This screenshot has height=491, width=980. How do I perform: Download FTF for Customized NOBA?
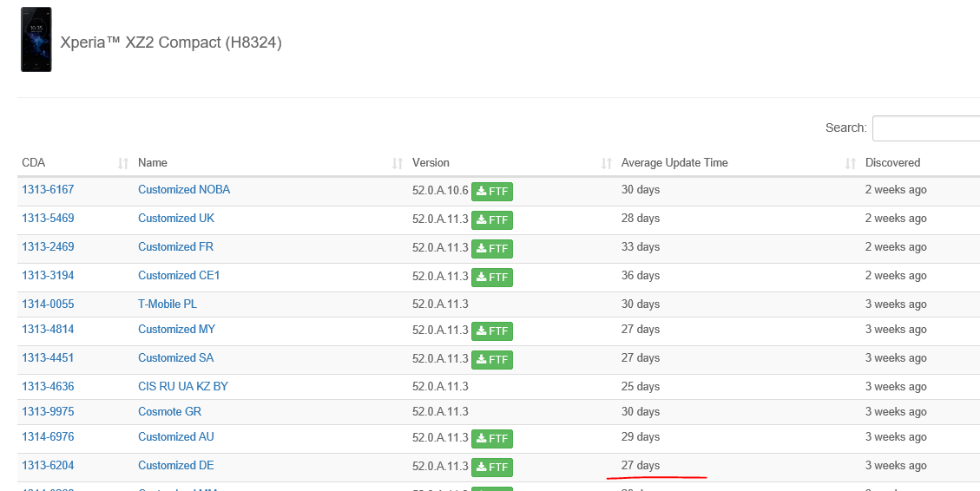pos(492,191)
